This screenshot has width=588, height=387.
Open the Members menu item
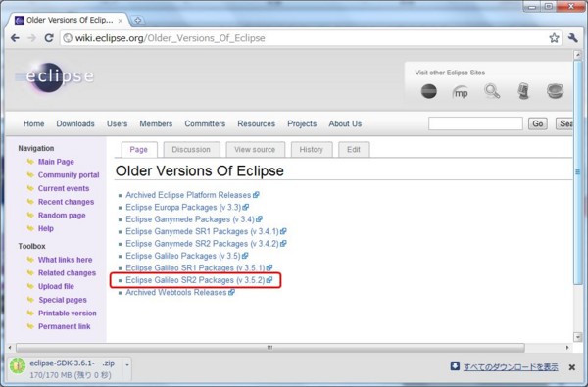156,123
